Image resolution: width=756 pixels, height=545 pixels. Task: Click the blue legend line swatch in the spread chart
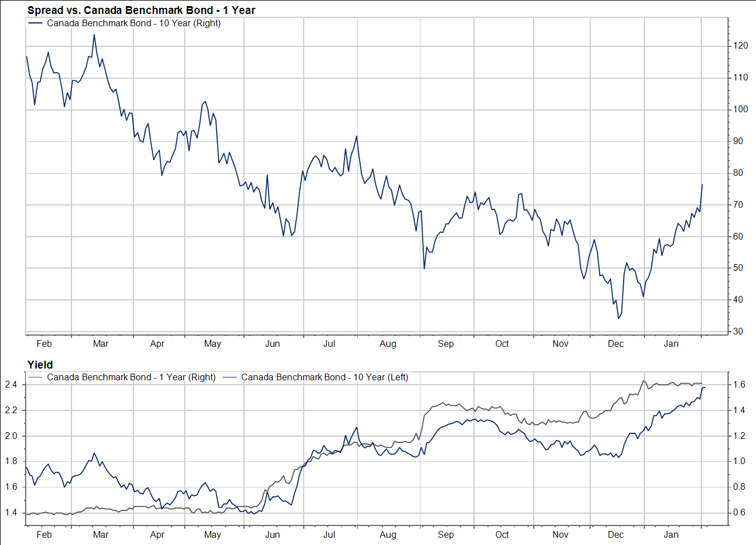pyautogui.click(x=35, y=23)
